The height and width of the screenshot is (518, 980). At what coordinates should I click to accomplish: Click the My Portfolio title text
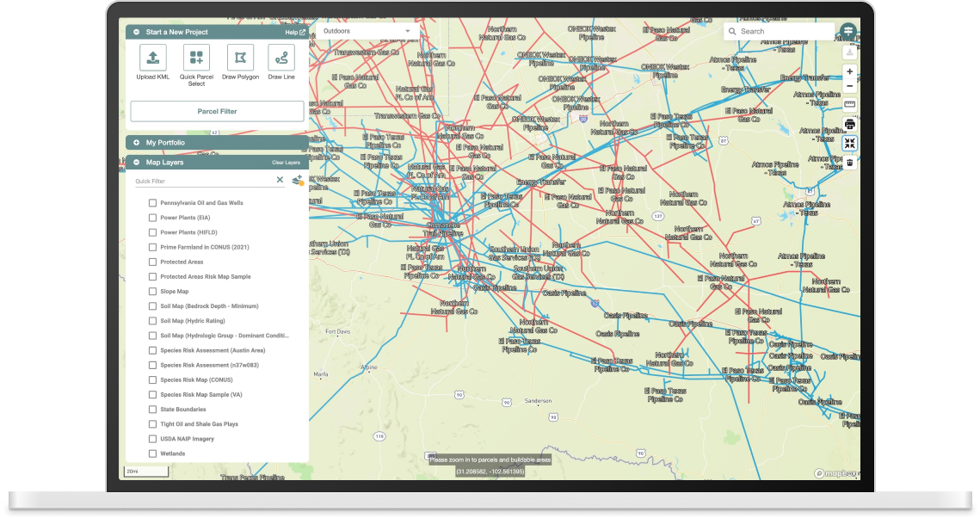[x=165, y=143]
